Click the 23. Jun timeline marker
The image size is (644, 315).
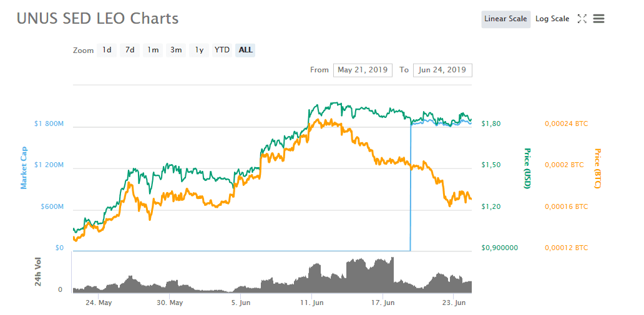coord(454,303)
